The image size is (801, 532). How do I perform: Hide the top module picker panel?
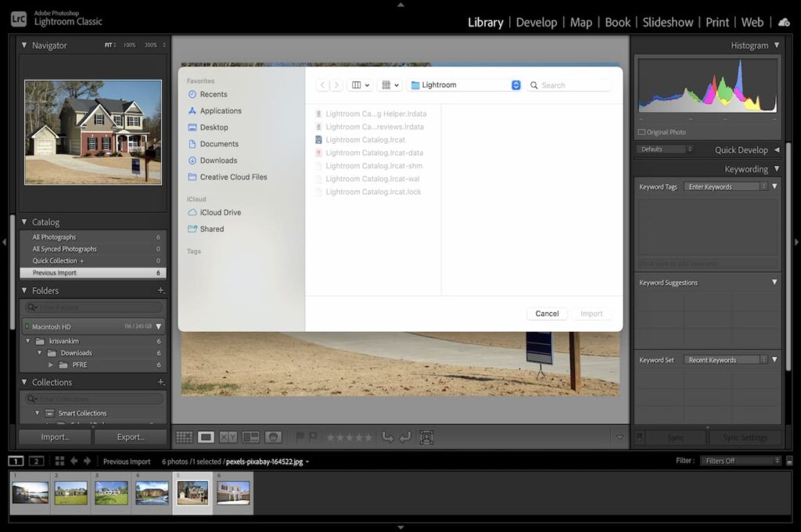(400, 5)
